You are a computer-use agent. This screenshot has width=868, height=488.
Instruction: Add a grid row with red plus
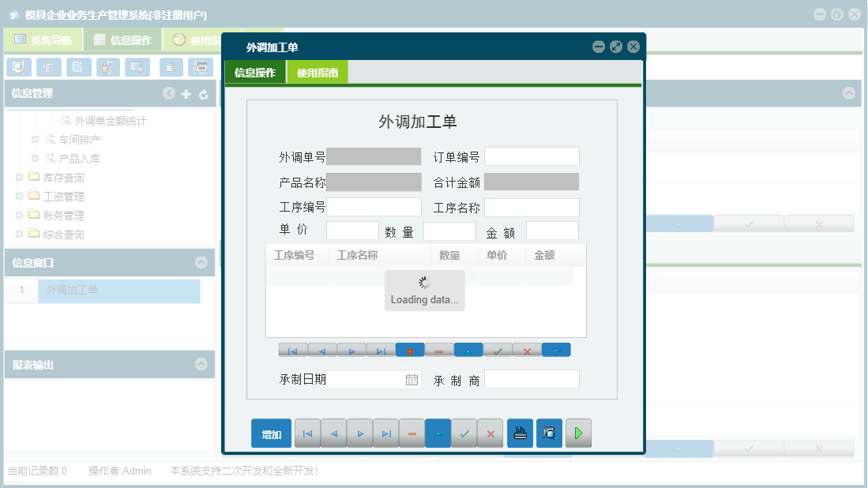410,351
